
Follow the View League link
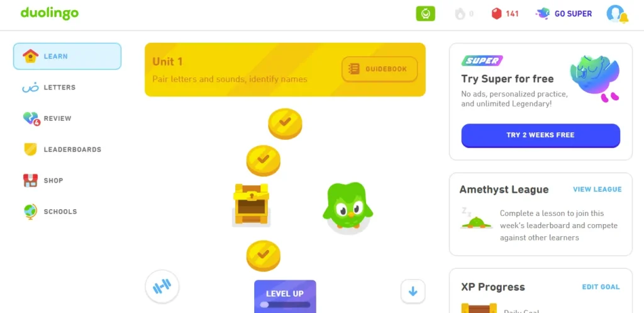tap(597, 190)
